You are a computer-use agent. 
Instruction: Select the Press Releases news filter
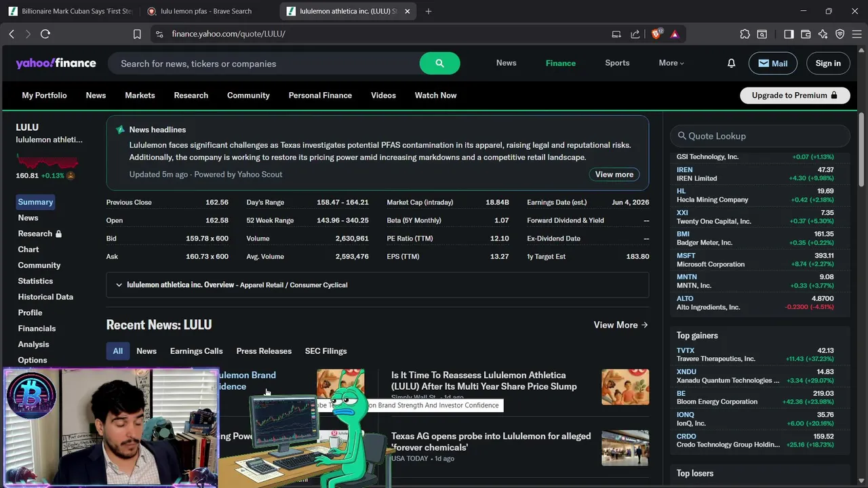(x=264, y=351)
